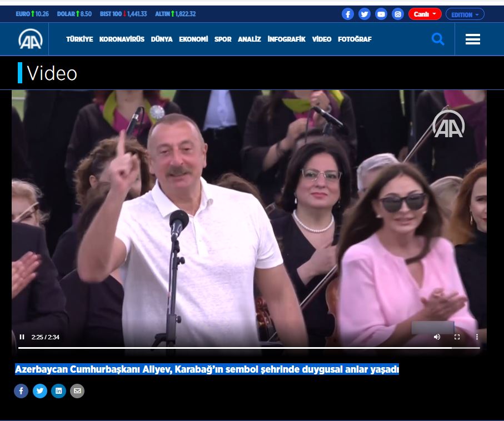Image resolution: width=504 pixels, height=421 pixels.
Task: Open the KORONAVİRÜS menu section
Action: 122,39
